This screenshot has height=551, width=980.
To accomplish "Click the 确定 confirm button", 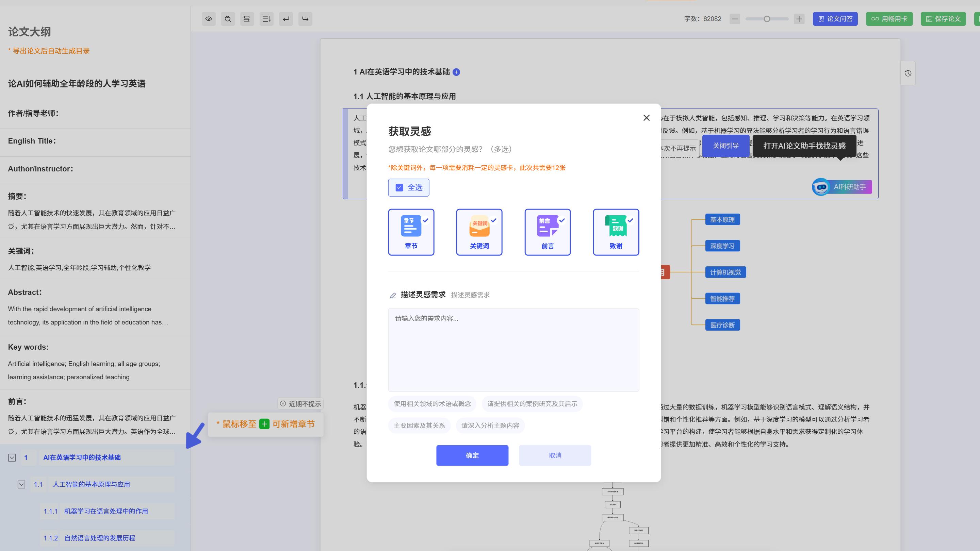I will [472, 455].
